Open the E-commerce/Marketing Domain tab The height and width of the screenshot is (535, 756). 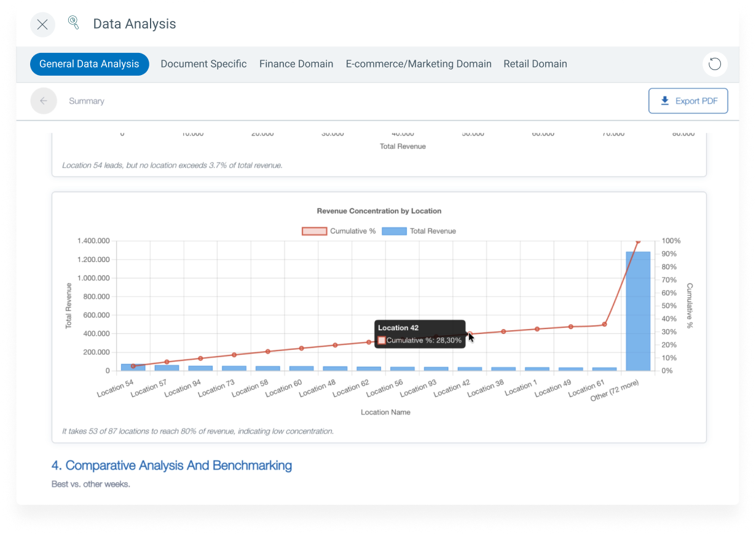click(x=419, y=64)
